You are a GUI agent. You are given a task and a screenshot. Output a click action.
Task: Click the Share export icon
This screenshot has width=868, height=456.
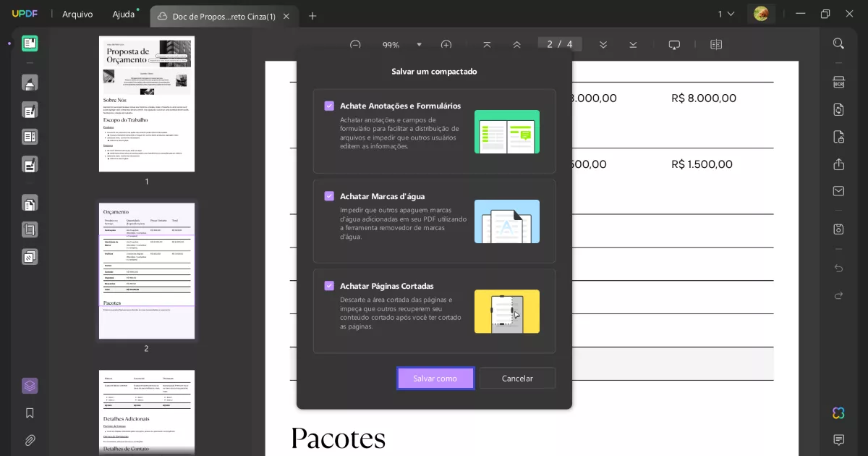coord(838,164)
